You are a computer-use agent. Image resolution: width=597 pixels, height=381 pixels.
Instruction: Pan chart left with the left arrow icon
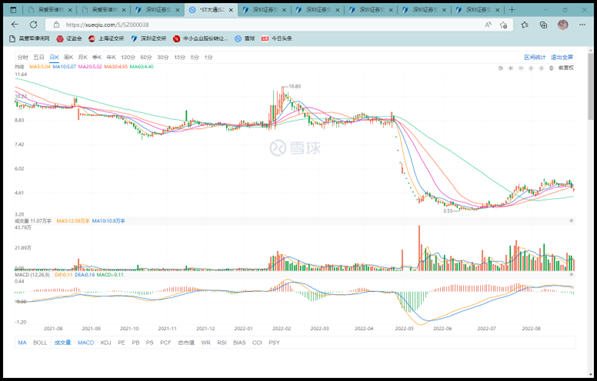pos(531,68)
